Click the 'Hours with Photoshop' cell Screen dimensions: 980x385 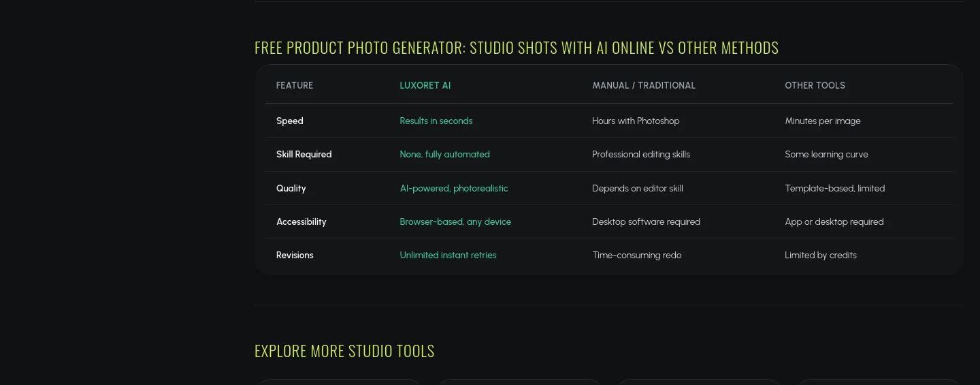[636, 121]
